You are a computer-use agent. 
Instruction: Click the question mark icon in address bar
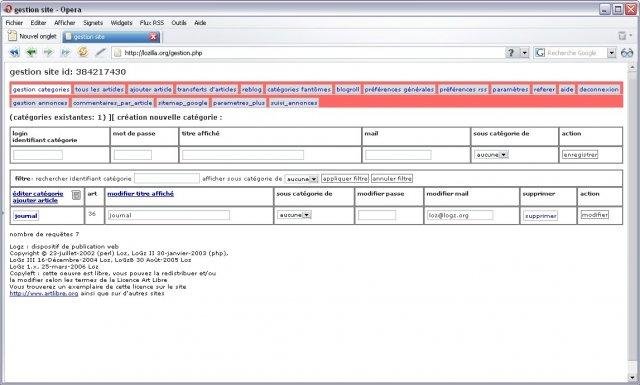(x=511, y=53)
